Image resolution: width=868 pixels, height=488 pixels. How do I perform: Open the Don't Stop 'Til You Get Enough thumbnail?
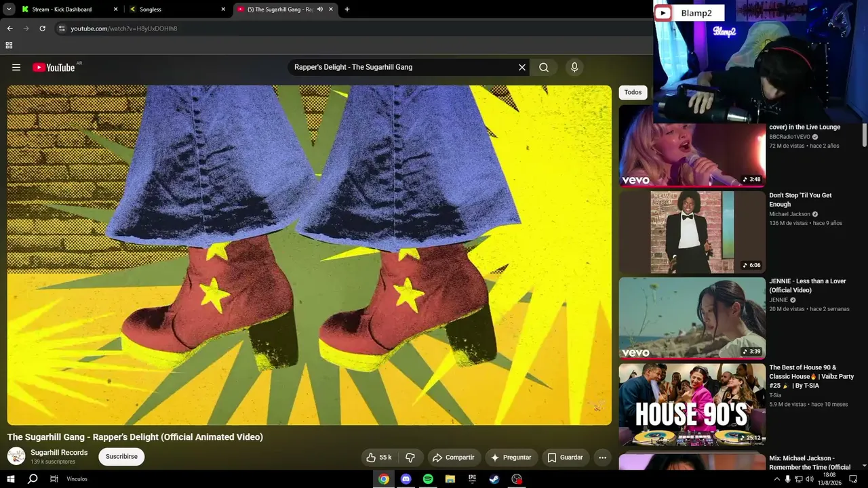[692, 232]
